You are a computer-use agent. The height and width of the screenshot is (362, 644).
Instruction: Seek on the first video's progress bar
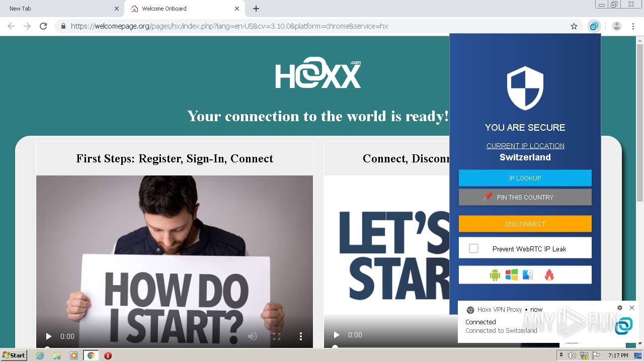pos(174,347)
